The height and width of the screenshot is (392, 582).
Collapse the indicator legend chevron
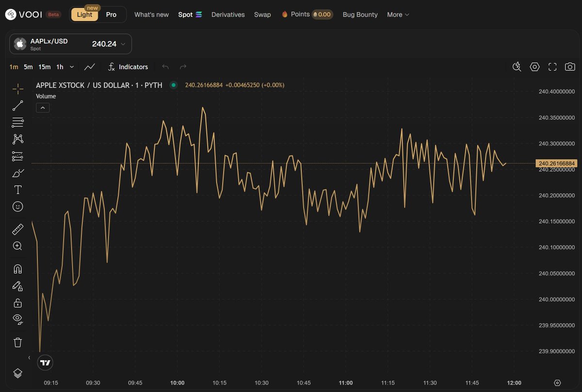[x=43, y=108]
